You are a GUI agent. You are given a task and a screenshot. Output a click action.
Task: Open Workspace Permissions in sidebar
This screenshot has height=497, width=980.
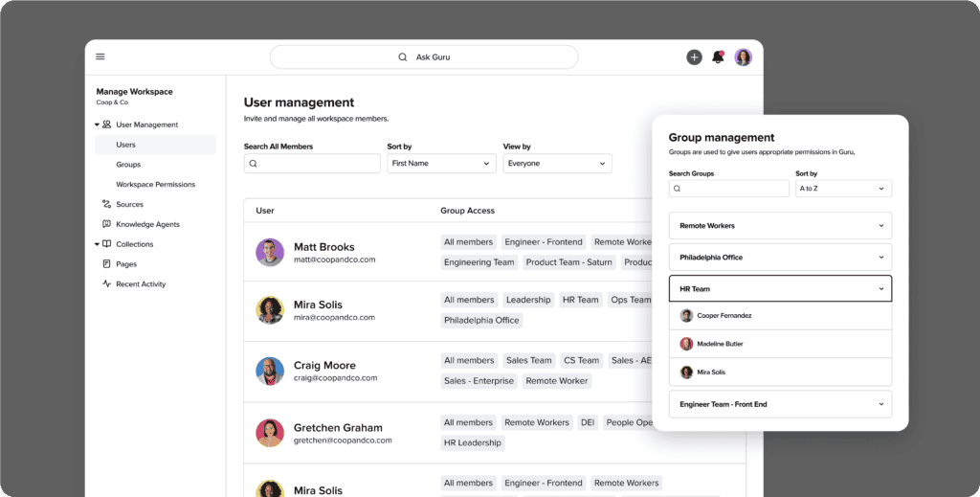(156, 185)
